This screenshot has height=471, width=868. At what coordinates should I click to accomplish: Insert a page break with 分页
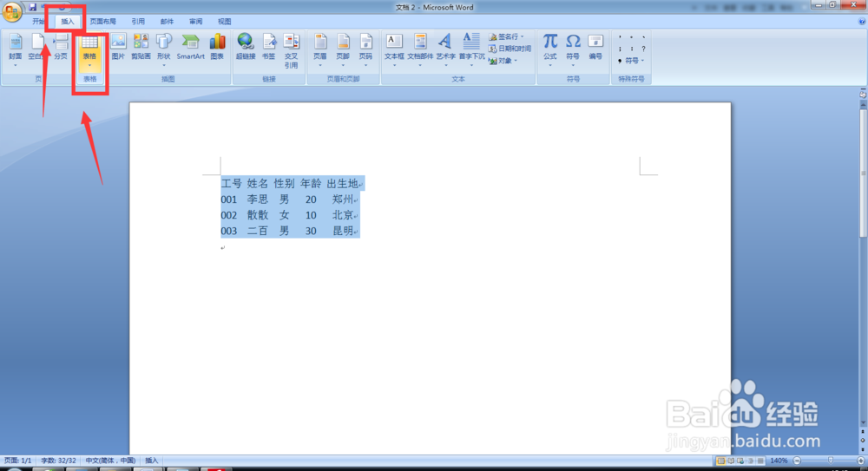61,48
